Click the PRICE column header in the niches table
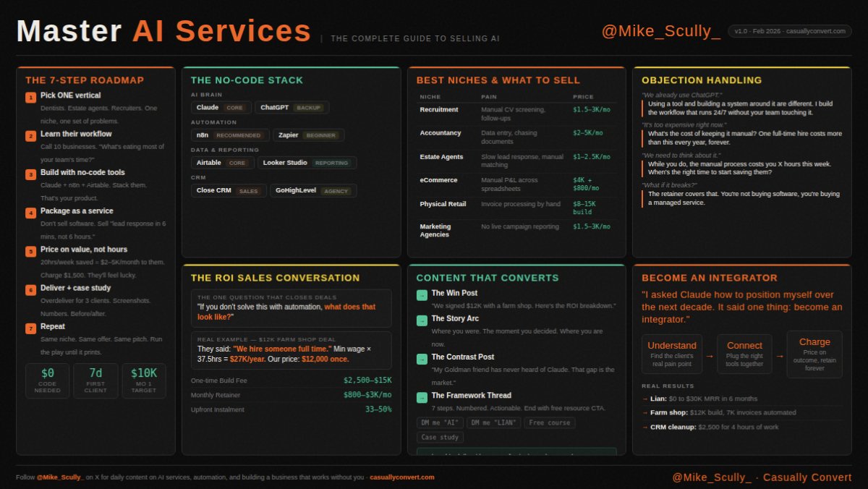The width and height of the screenshot is (868, 489). [583, 97]
